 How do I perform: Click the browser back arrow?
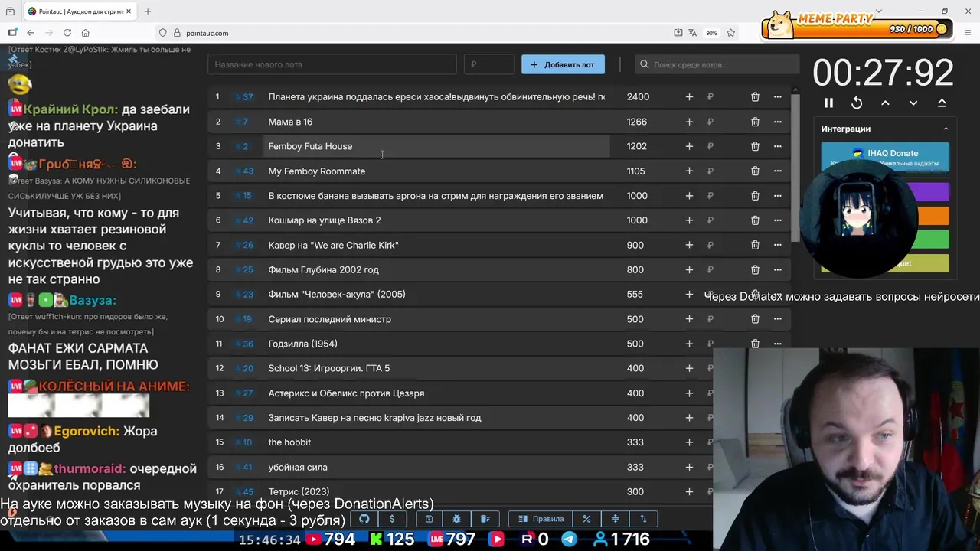31,33
